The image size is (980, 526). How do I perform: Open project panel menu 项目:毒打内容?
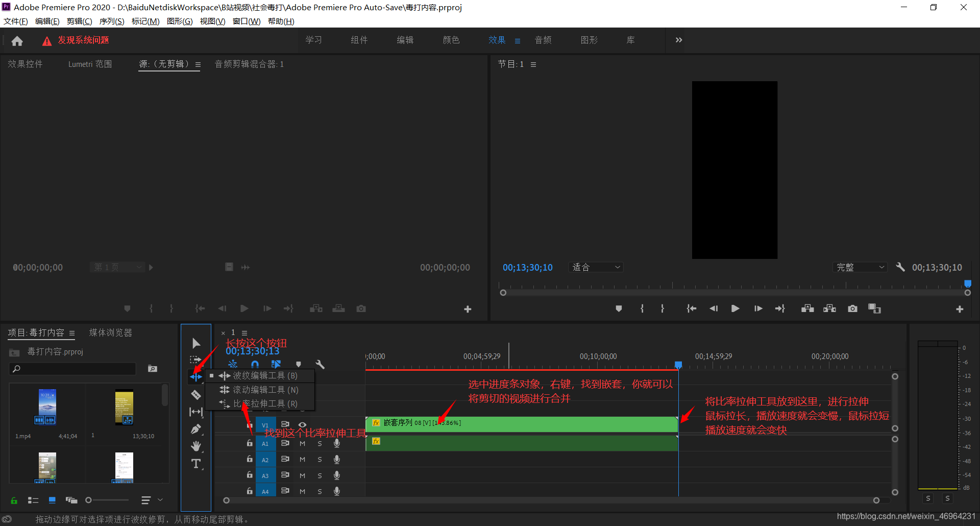coord(72,333)
